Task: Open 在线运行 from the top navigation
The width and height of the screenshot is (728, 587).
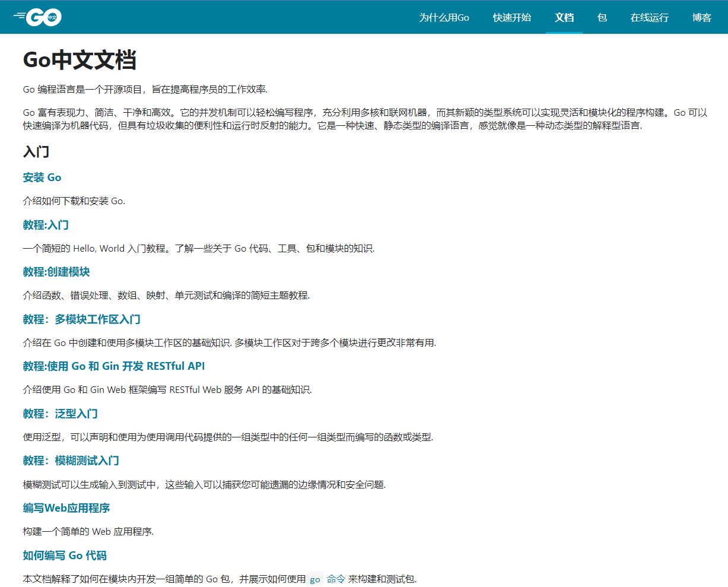Action: point(650,17)
